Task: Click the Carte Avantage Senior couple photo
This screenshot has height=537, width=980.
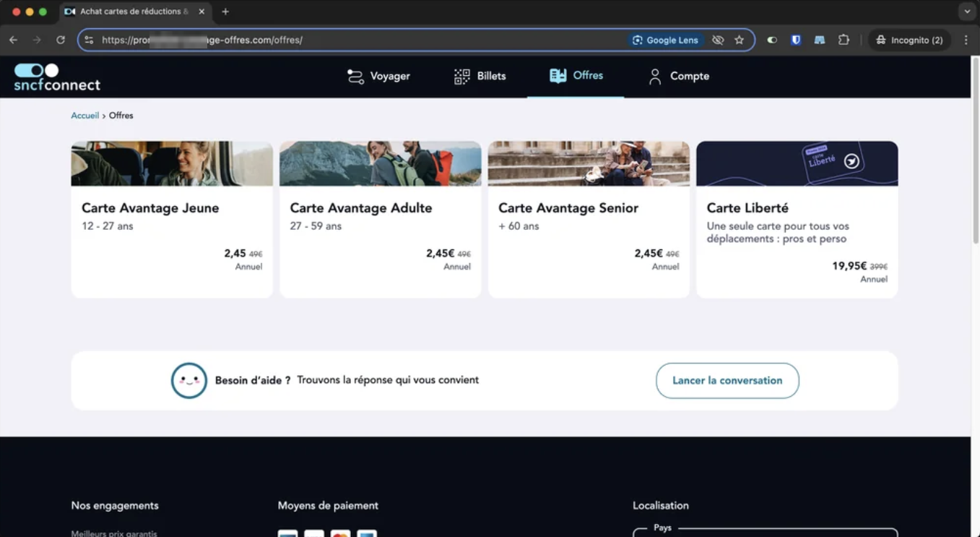Action: tap(589, 163)
